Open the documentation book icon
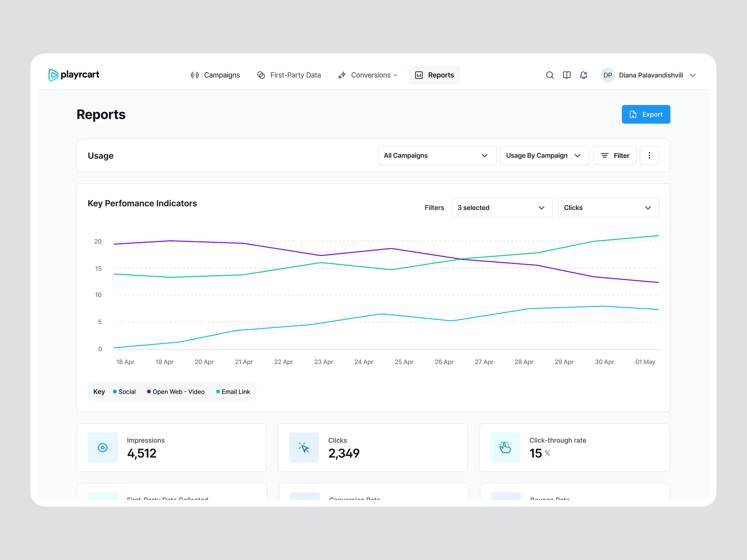 (x=566, y=75)
